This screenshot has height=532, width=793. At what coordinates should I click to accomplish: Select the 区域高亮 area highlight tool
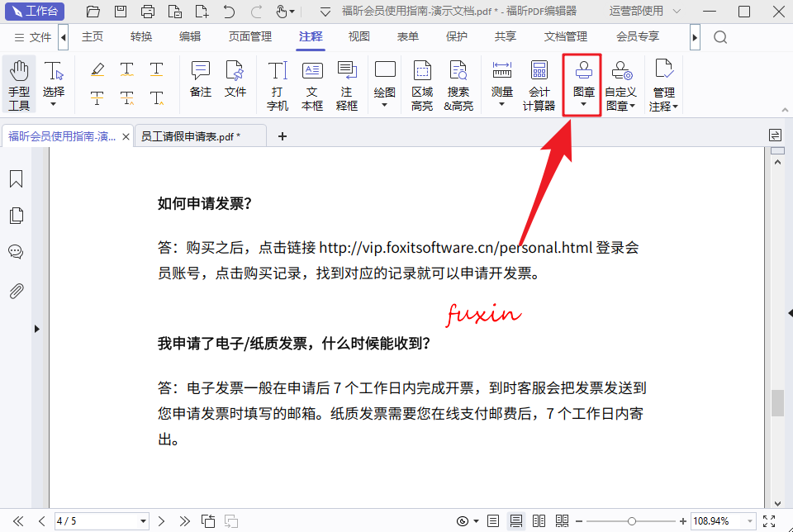[422, 85]
